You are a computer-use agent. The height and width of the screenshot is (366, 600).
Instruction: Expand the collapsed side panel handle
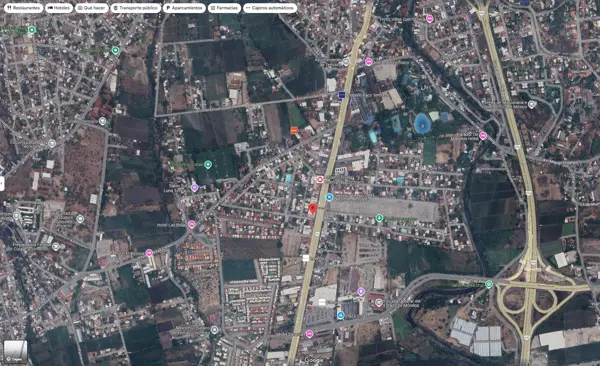(2, 183)
